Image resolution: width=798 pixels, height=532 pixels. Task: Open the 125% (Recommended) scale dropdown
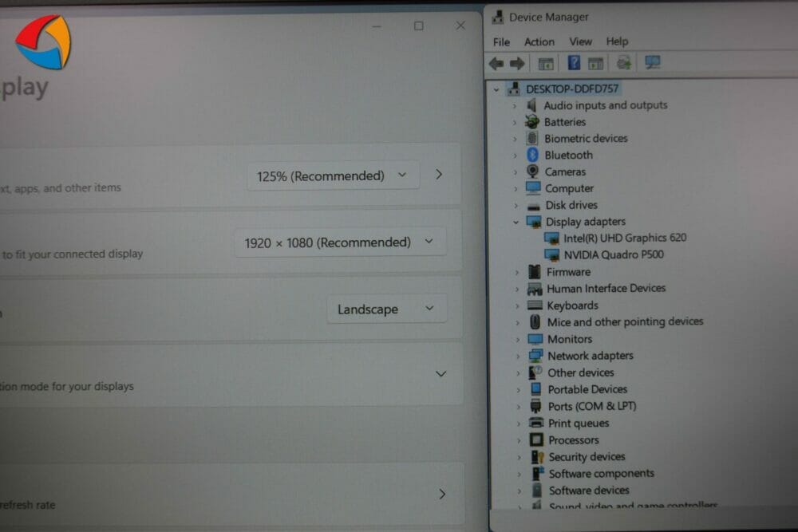pos(334,176)
